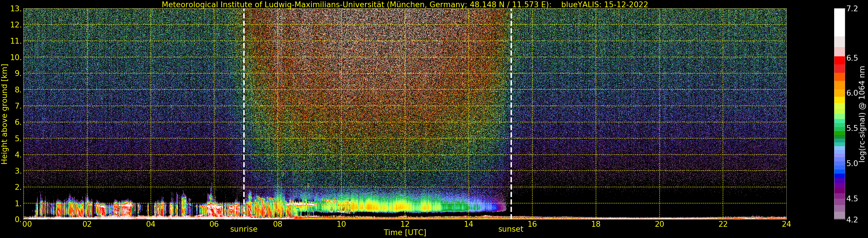The height and width of the screenshot is (238, 868).
Task: Click the colorbar value 5.0
Action: 852,163
